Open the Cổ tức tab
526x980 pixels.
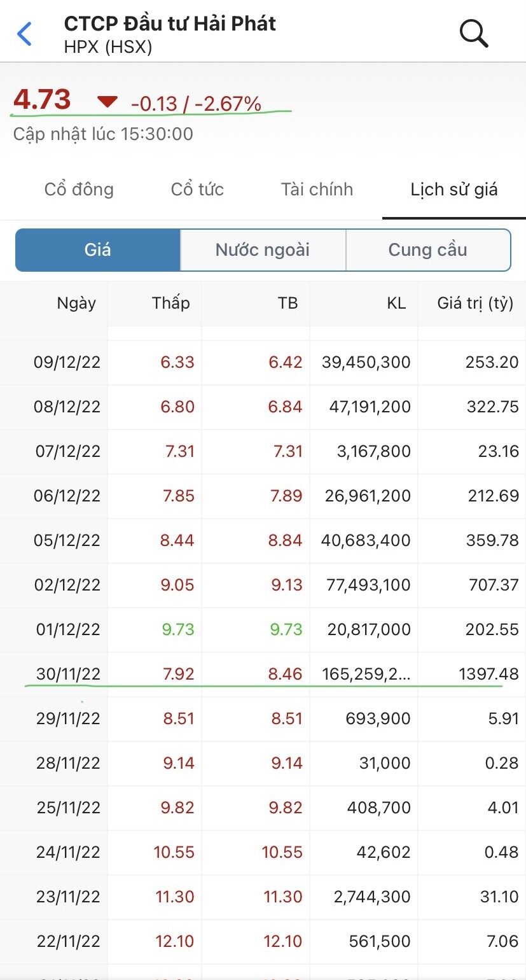tap(197, 189)
